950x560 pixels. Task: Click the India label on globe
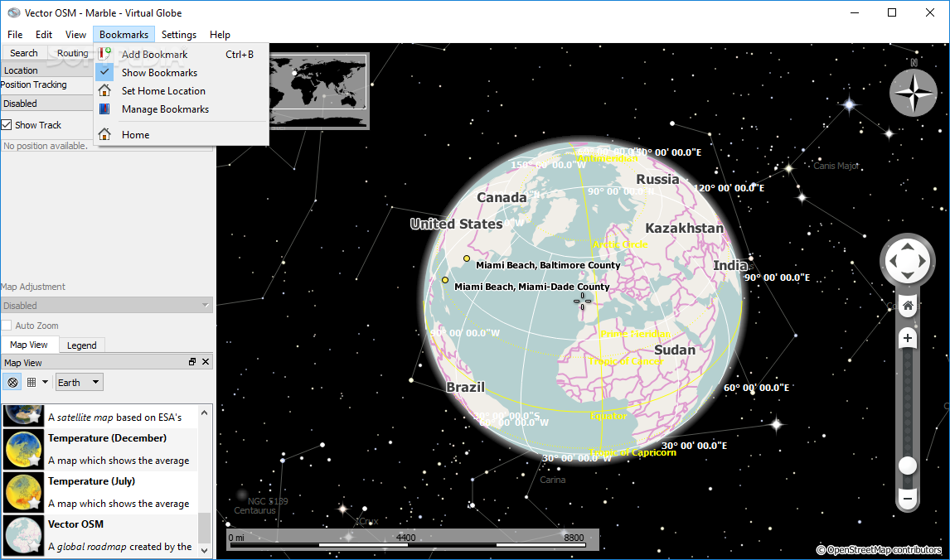730,265
